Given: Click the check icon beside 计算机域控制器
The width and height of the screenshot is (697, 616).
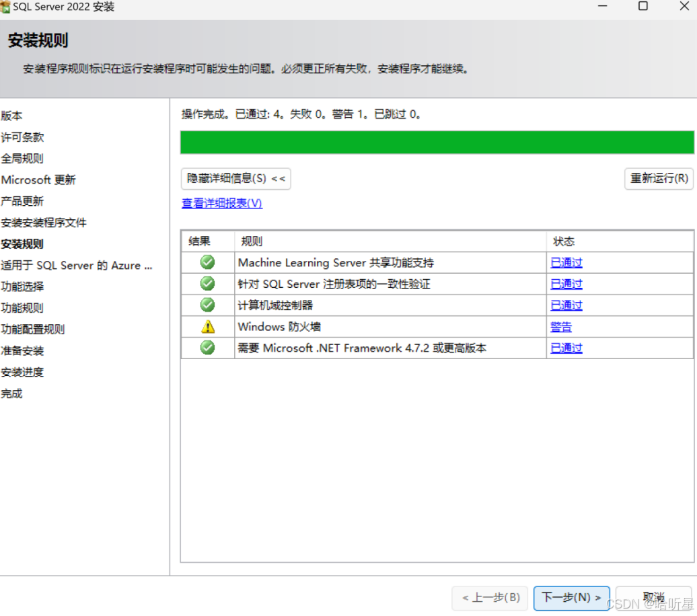Looking at the screenshot, I should pyautogui.click(x=207, y=305).
